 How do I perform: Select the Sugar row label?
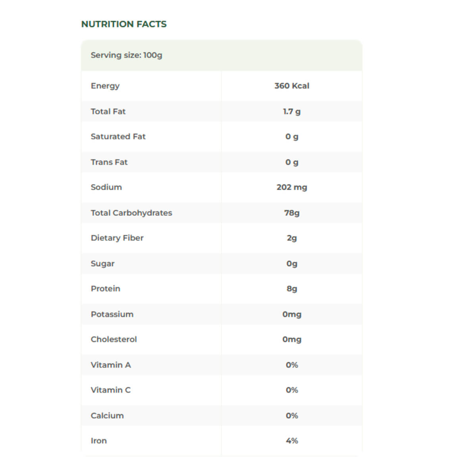coord(102,263)
